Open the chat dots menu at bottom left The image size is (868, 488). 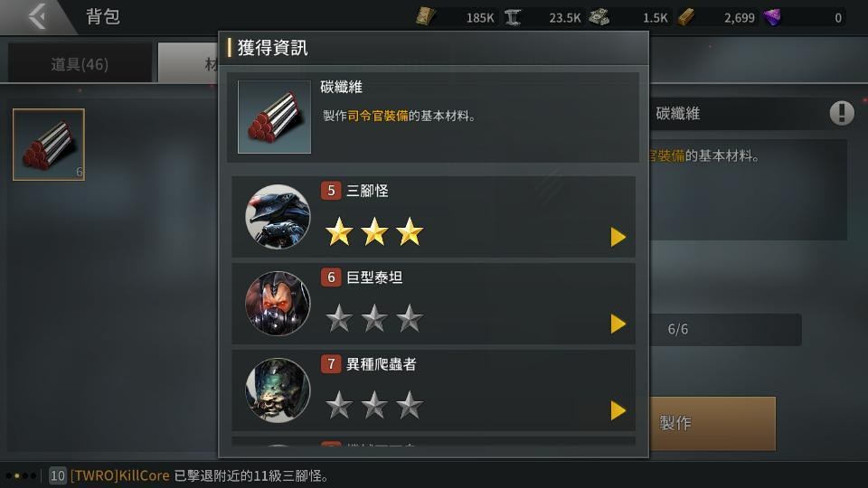(x=21, y=475)
